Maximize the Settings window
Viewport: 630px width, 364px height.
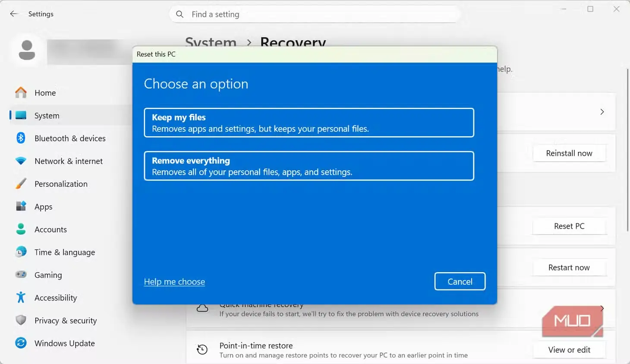point(590,9)
